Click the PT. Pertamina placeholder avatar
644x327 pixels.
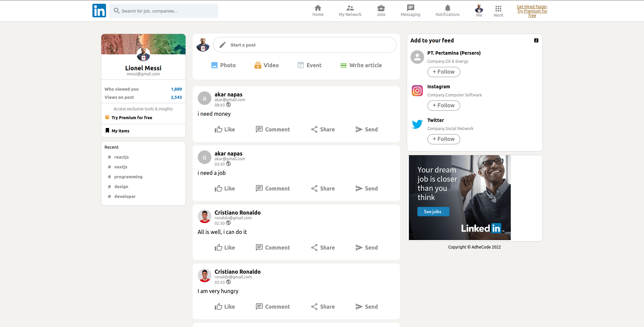(x=417, y=57)
